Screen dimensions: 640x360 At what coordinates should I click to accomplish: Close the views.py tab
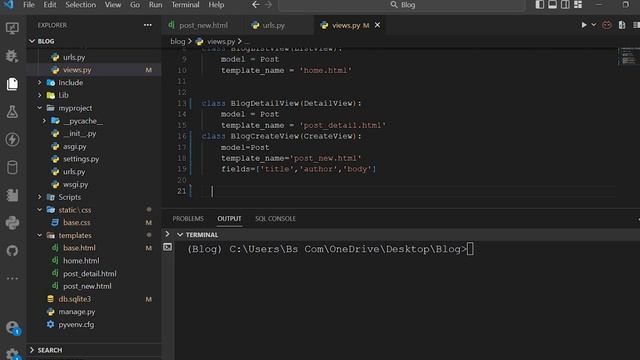tap(378, 25)
